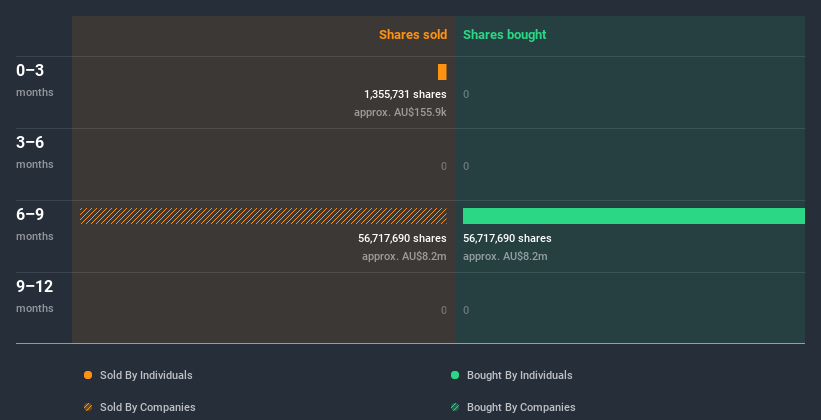Click the 0 sold value for 3–6 months
Image resolution: width=821 pixels, height=420 pixels.
coord(443,167)
